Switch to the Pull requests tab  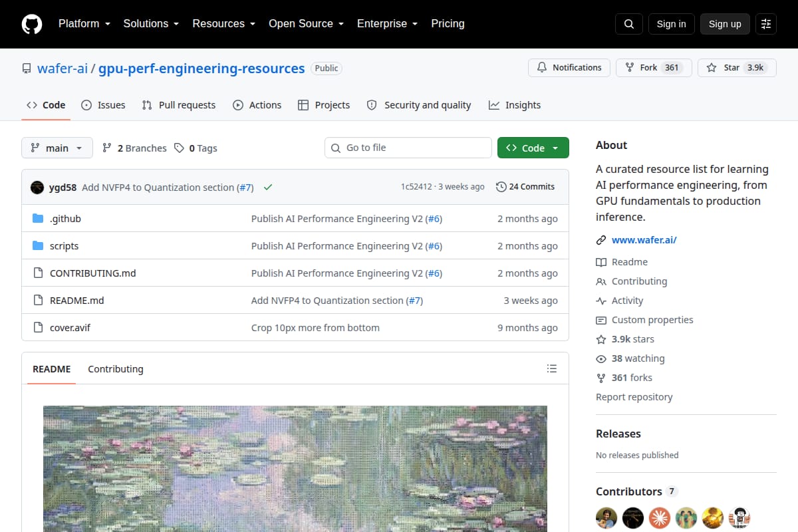pyautogui.click(x=179, y=105)
